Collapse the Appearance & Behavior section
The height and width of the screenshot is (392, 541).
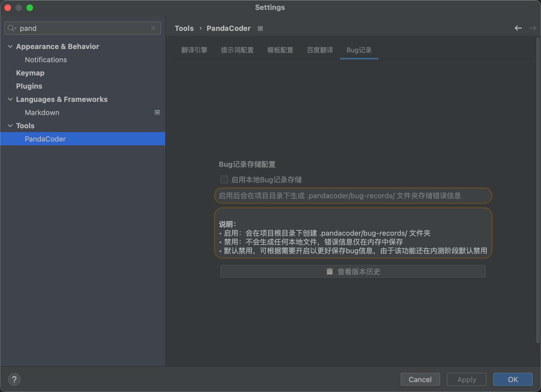point(10,46)
